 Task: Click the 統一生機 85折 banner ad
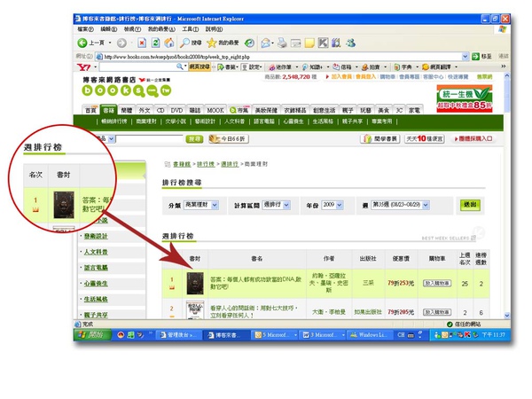pos(464,98)
